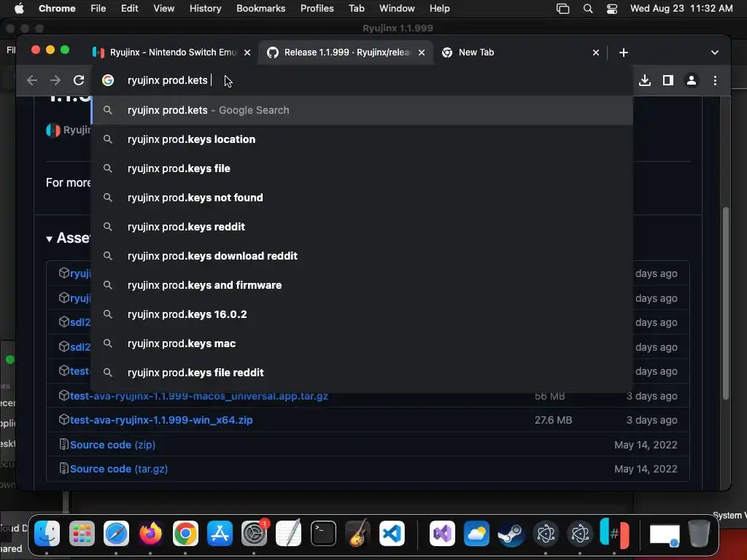Click the Chrome forward arrow button
This screenshot has width=747, height=560.
(55, 80)
